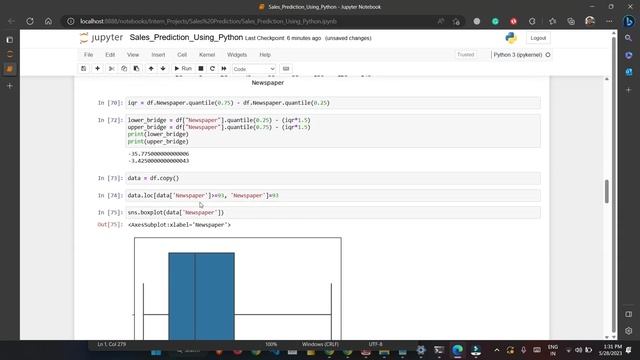The height and width of the screenshot is (360, 640).
Task: Click the Jupyter logo
Action: pos(101,38)
